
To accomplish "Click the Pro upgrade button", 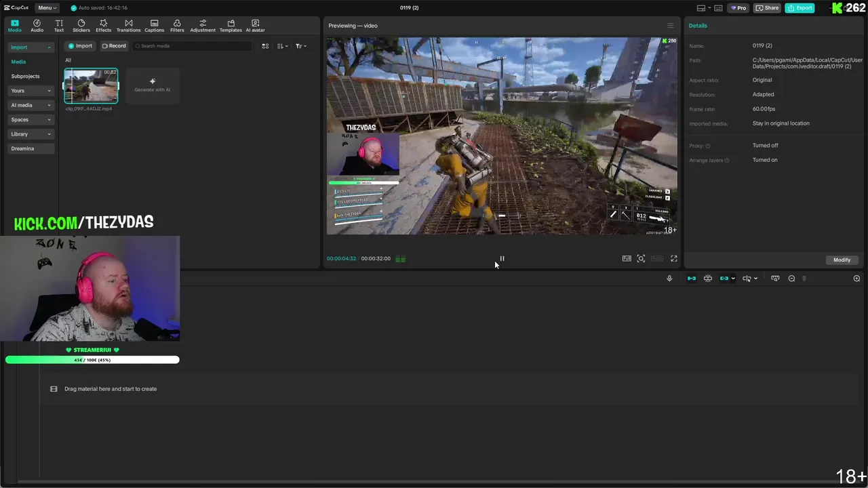I will coord(737,7).
